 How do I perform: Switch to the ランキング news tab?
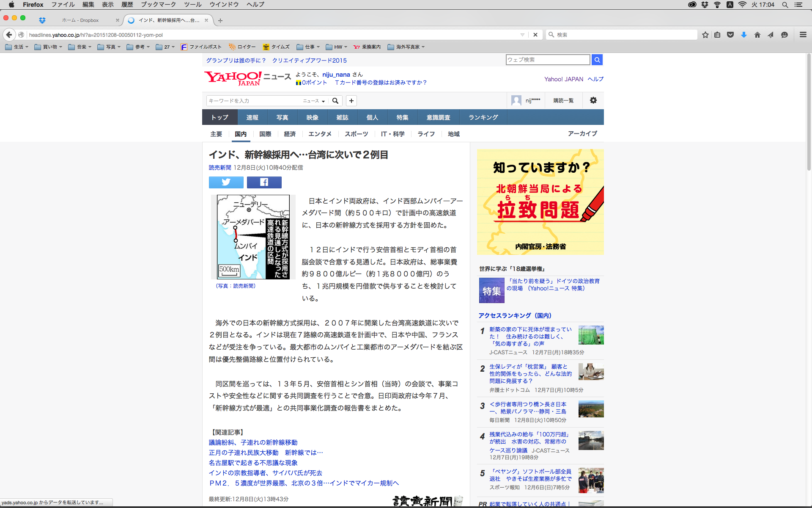(x=483, y=117)
